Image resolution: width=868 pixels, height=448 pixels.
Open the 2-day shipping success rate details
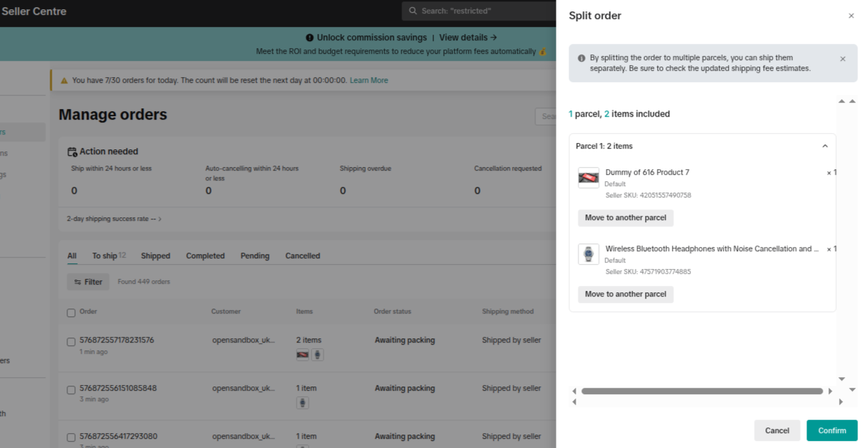pos(114,219)
